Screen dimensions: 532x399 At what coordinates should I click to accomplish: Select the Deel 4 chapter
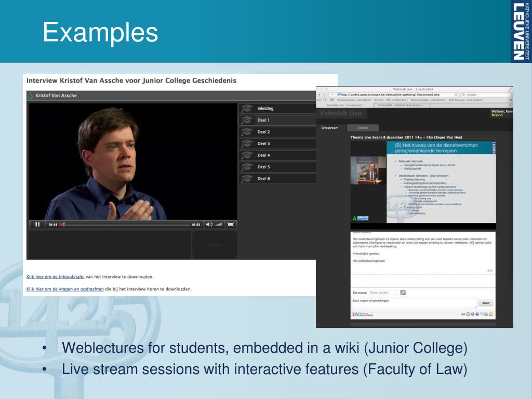[x=277, y=155]
